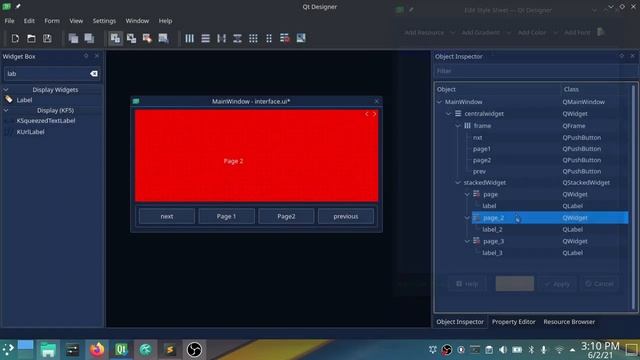Screen dimensions: 640x360
Task: Select KSqueezedTextLabel in Widget Box
Action: pos(46,121)
